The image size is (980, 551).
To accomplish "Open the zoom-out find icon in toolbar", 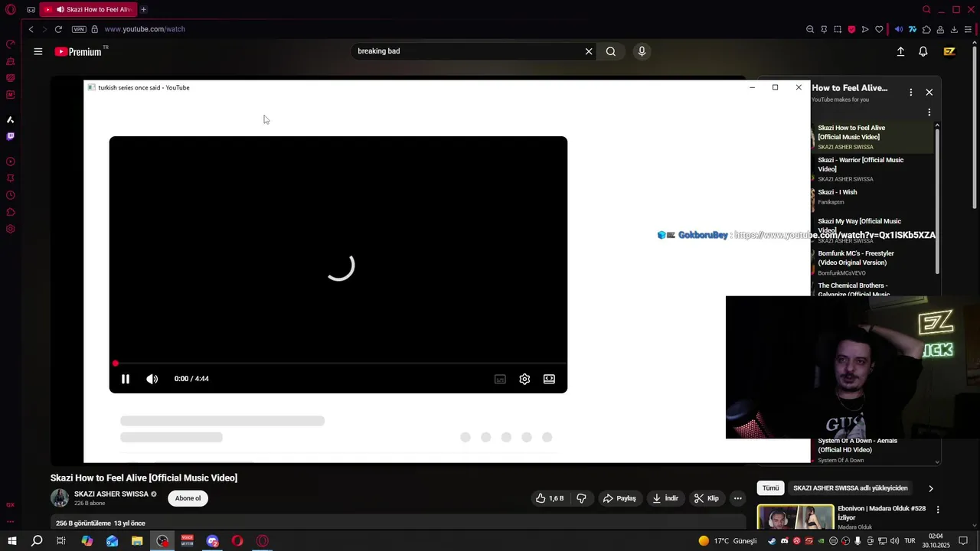I will 810,29.
